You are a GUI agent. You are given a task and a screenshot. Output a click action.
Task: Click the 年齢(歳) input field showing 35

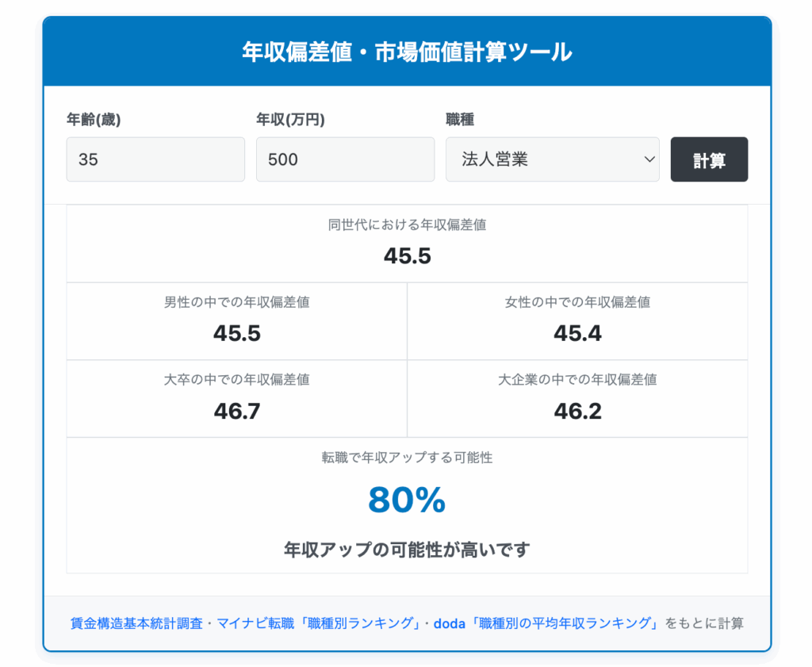(x=155, y=159)
